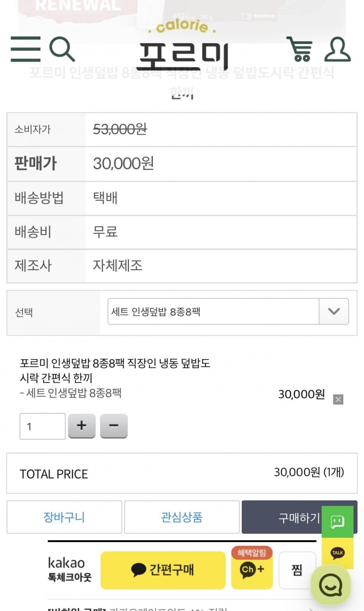Open the hamburger menu
364x611 pixels.
tap(25, 49)
